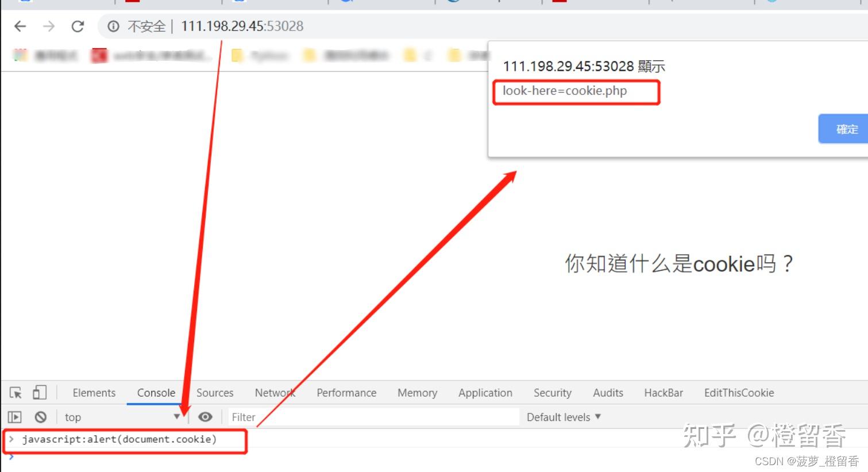Image resolution: width=868 pixels, height=472 pixels.
Task: Open the EditThisCookie panel
Action: (739, 393)
